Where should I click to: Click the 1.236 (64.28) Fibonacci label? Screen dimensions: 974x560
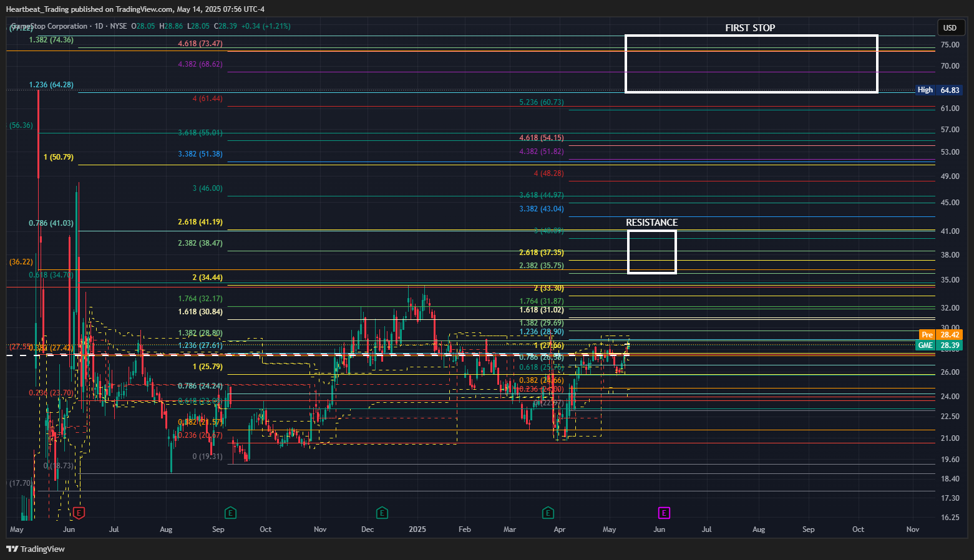pos(51,85)
